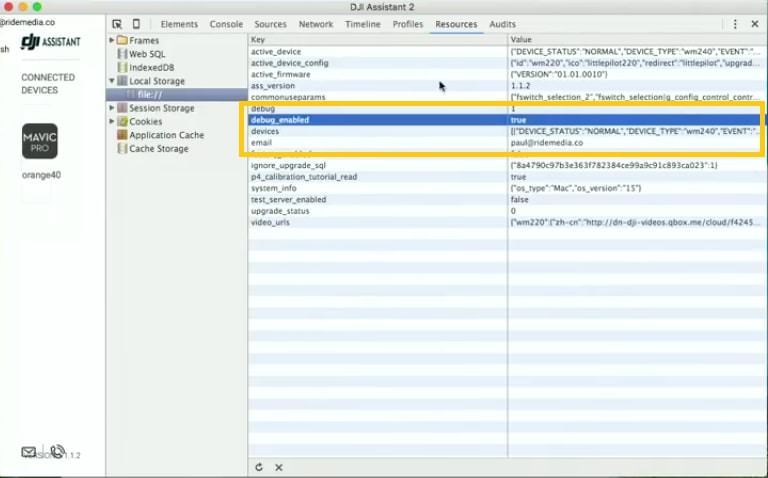The height and width of the screenshot is (478, 768).
Task: Click the debug_enabled value true
Action: pos(518,120)
